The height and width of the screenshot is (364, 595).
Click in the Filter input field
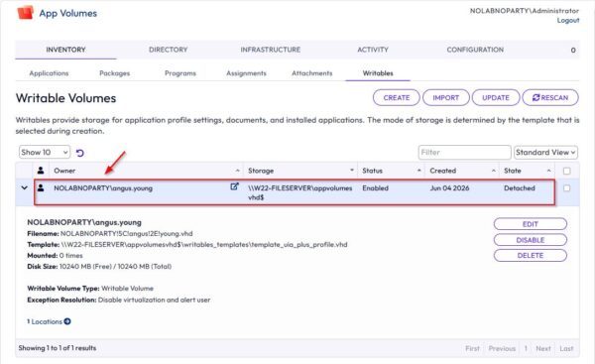(x=464, y=152)
